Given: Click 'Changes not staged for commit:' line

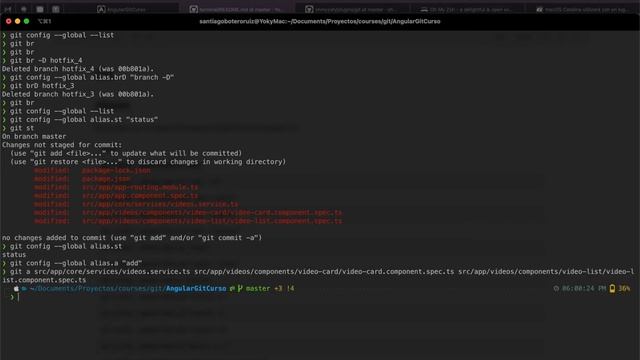Looking at the screenshot, I should (x=62, y=145).
